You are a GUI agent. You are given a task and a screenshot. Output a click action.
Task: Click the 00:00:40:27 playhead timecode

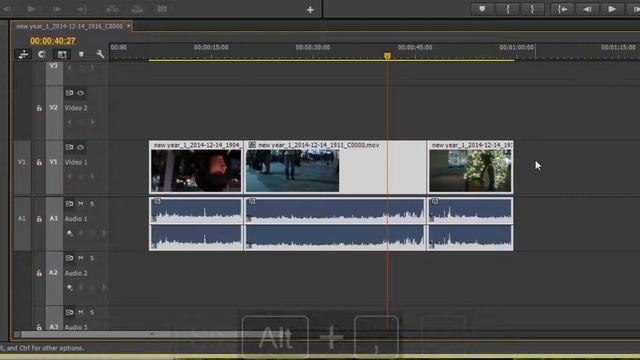[x=53, y=41]
